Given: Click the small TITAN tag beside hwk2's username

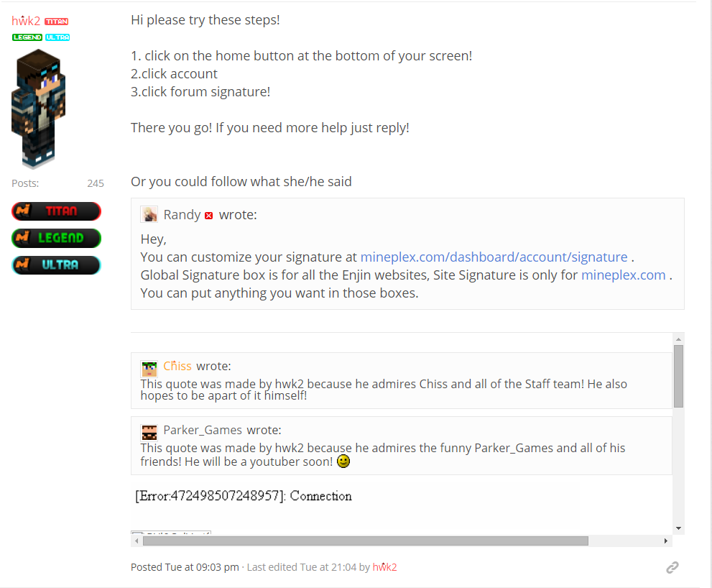Looking at the screenshot, I should click(x=57, y=22).
